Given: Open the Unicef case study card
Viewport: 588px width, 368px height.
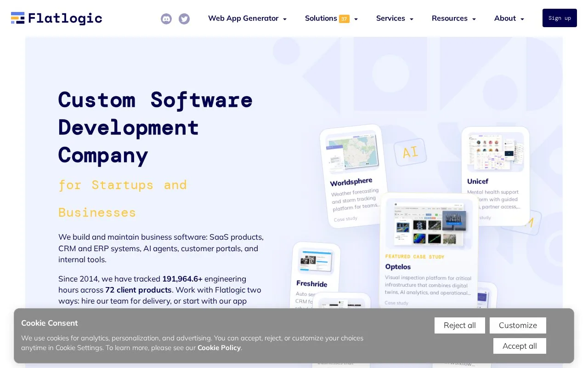Looking at the screenshot, I should coord(496,176).
